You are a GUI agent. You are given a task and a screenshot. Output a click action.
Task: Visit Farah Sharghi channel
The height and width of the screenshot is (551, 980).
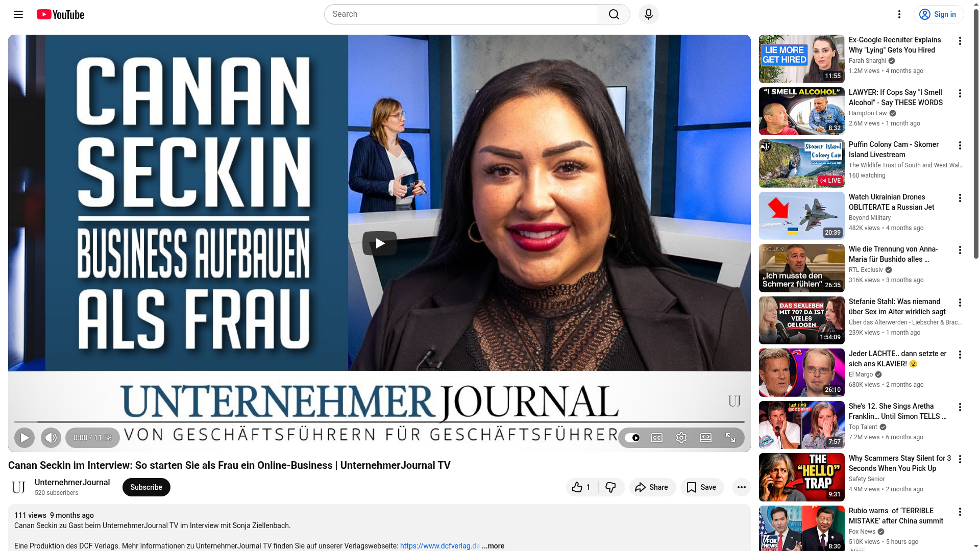coord(867,61)
